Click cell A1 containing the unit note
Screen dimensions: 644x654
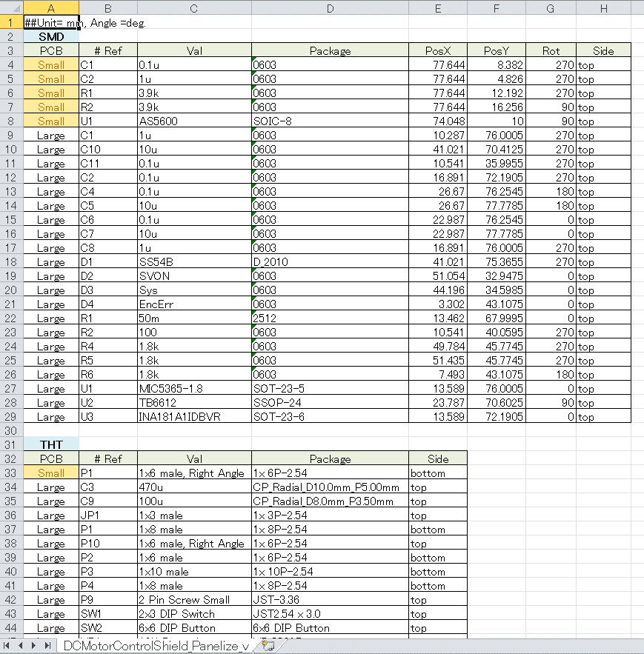pyautogui.click(x=51, y=22)
